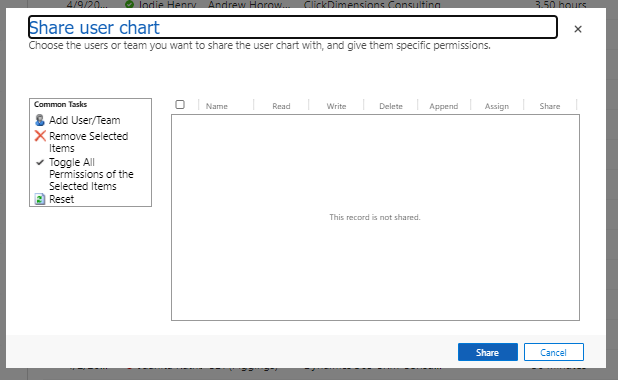The image size is (618, 380).
Task: Sort by the Name column header
Action: click(217, 106)
